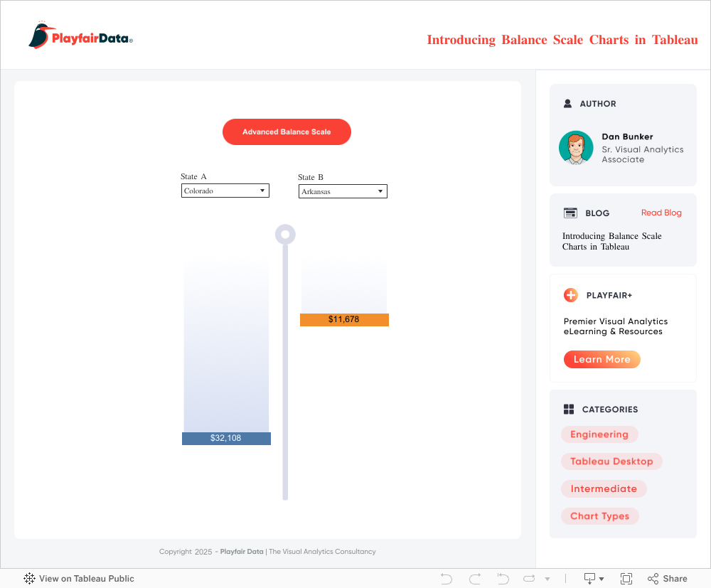The height and width of the screenshot is (588, 711).
Task: Click the balance scale pivot circle
Action: pos(285,235)
